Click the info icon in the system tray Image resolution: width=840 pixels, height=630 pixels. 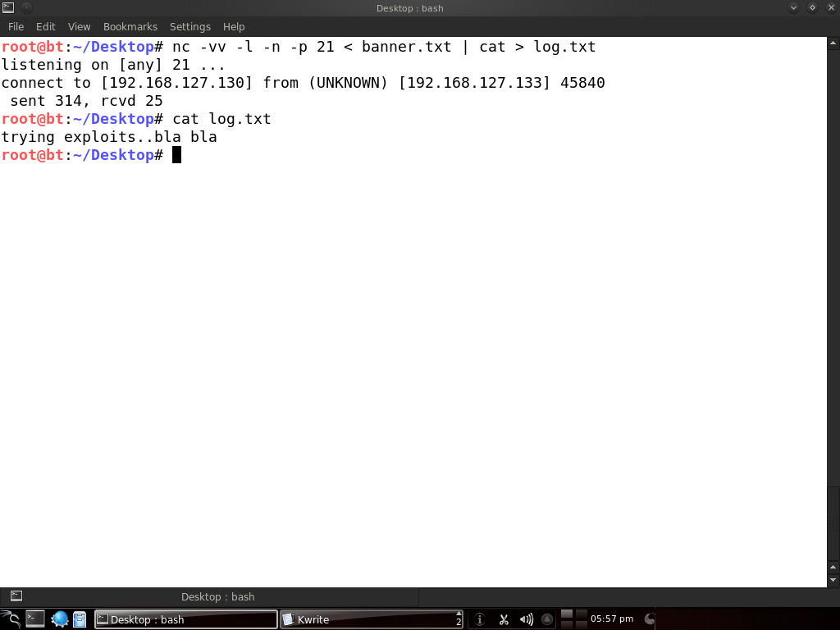478,619
